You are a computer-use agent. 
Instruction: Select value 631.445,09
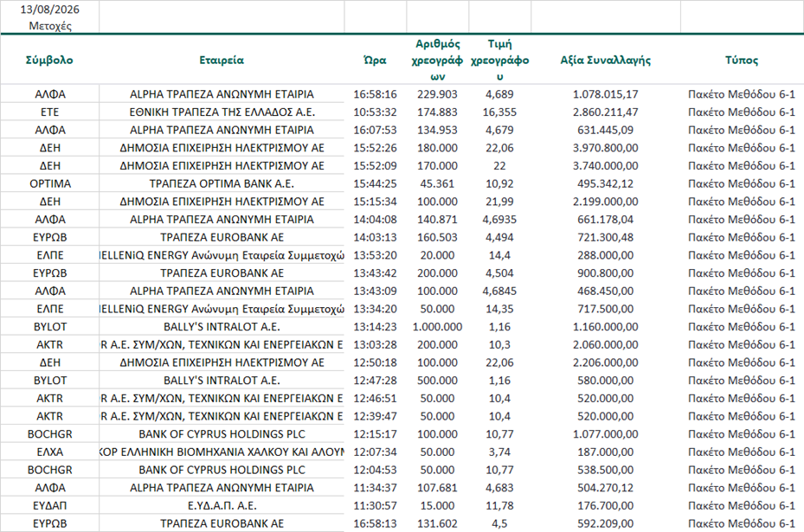coord(606,130)
